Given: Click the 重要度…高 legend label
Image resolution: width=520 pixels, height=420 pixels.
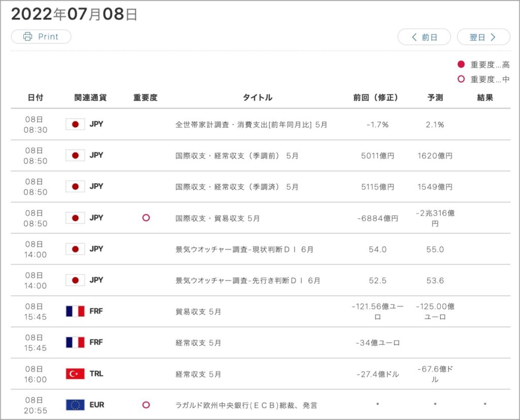Looking at the screenshot, I should coord(490,64).
